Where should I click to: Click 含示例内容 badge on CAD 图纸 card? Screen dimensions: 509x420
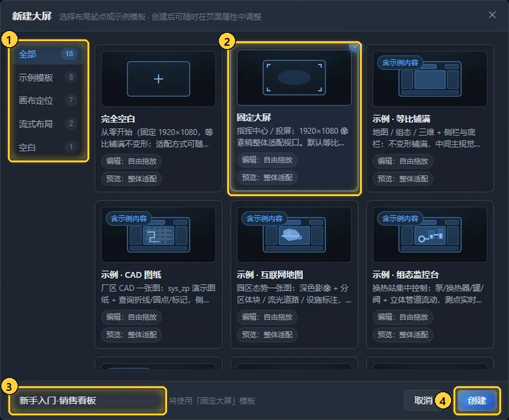pos(129,218)
